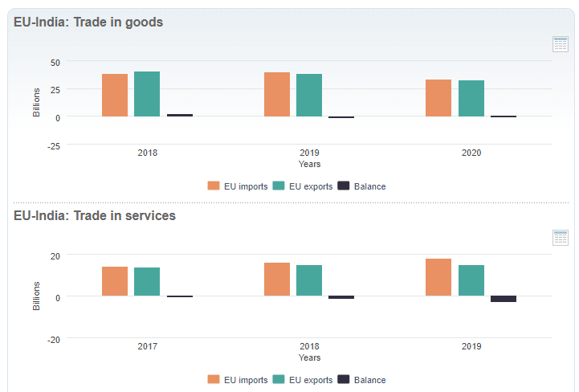
Task: Click the 2017 axis label in services chart
Action: point(147,346)
